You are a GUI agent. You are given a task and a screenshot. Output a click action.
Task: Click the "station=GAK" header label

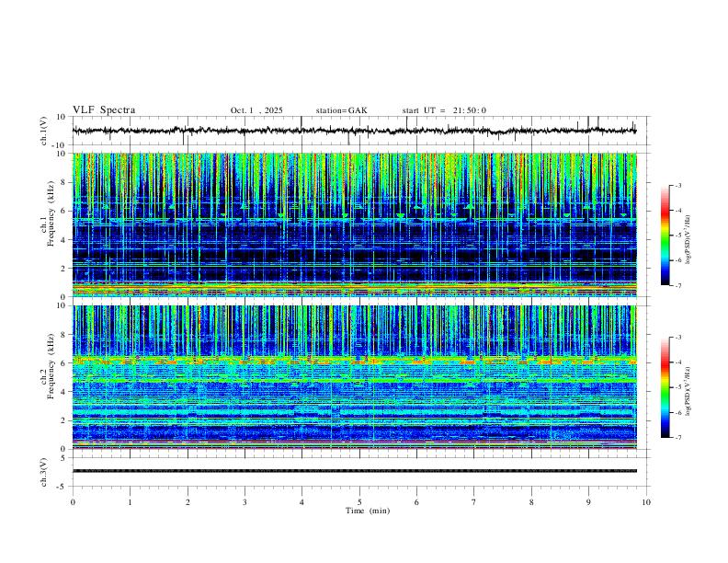341,110
